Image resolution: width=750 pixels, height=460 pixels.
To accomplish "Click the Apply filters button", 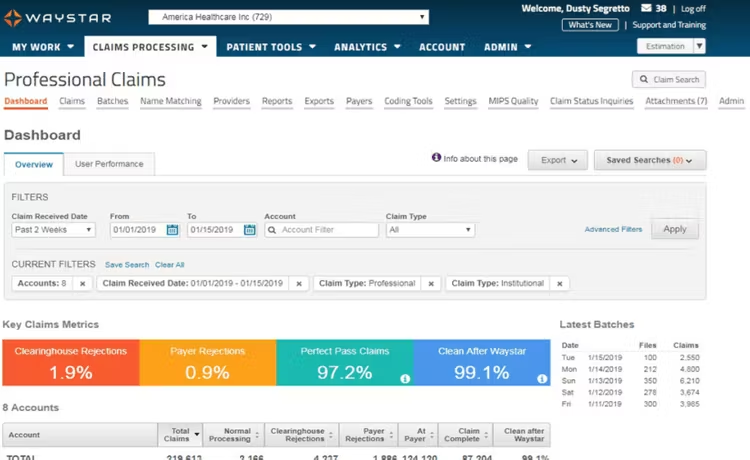I will pos(674,229).
